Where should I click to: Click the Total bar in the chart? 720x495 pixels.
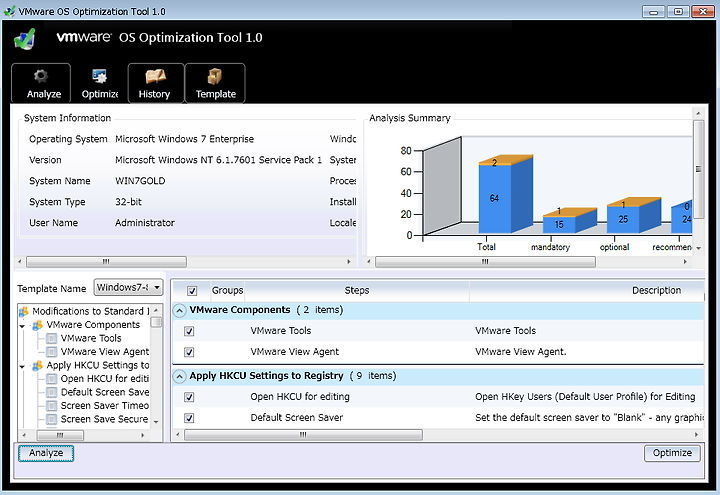505,195
